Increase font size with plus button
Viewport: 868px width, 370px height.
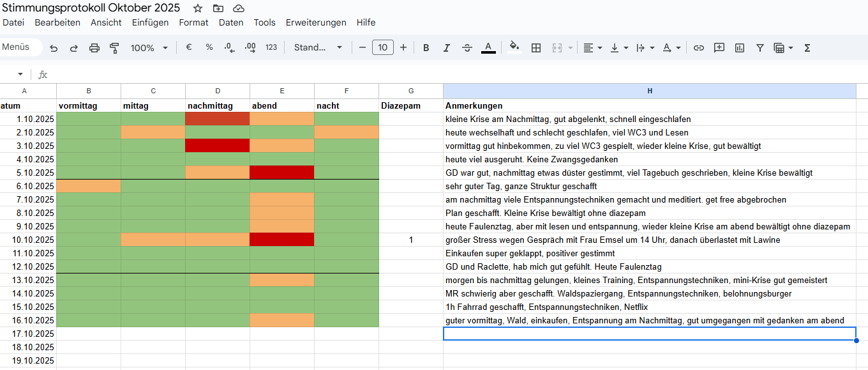click(x=403, y=48)
